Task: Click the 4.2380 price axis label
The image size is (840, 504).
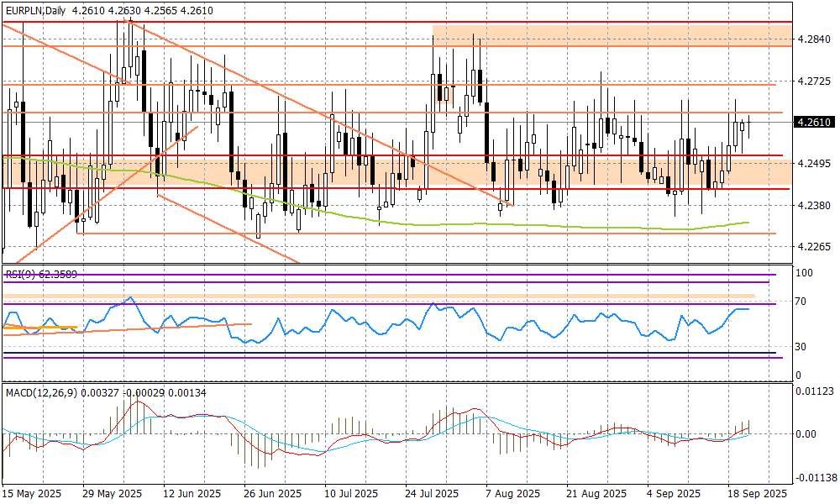Action: coord(814,205)
